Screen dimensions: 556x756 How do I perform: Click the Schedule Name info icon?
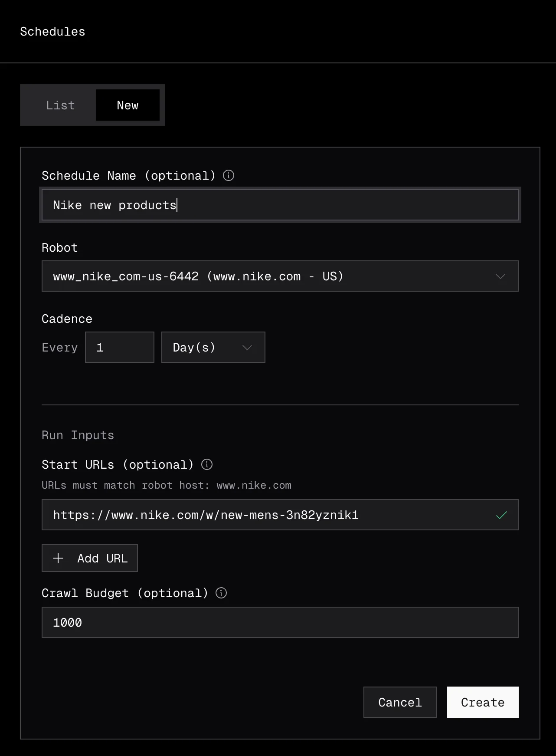(x=229, y=175)
